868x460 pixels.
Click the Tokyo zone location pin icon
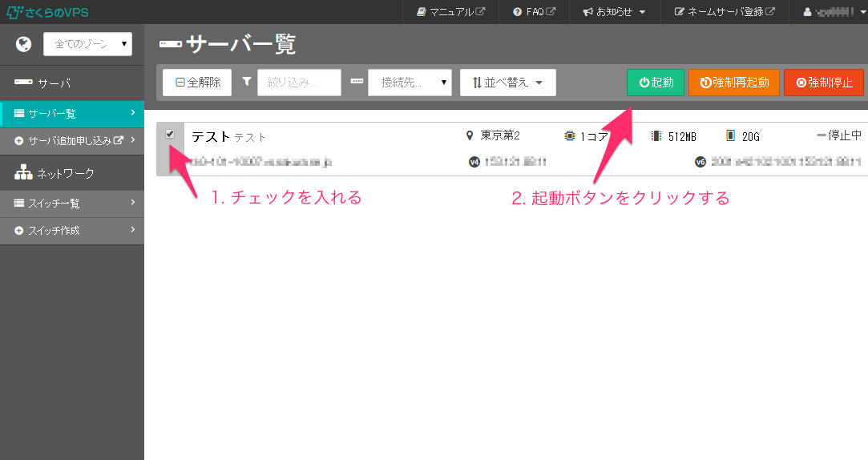[470, 135]
